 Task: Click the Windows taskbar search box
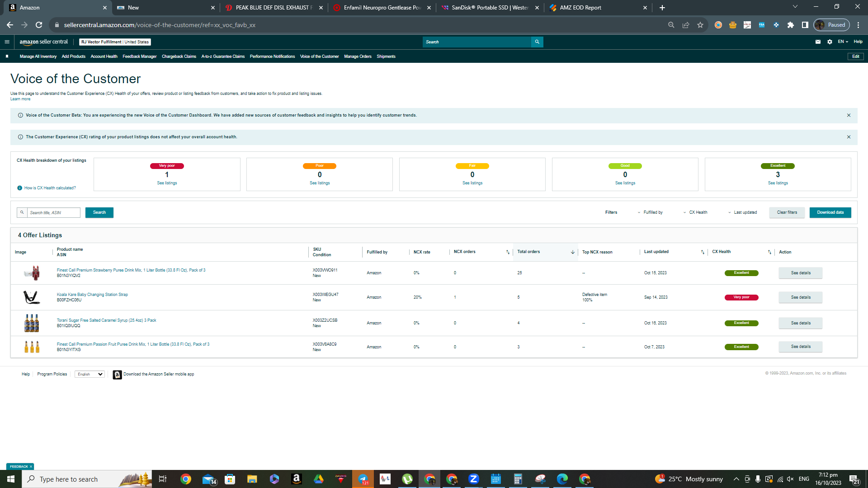[87, 479]
